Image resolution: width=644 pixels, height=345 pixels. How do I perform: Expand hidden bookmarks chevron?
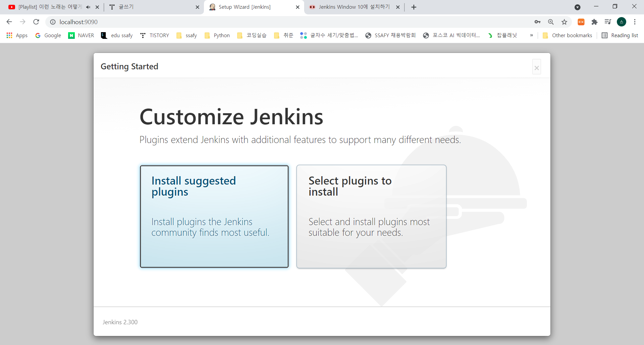tap(532, 35)
